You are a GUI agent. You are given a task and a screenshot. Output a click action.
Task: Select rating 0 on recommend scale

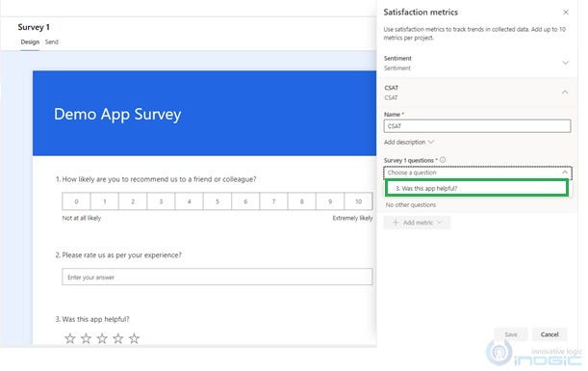[x=76, y=201]
